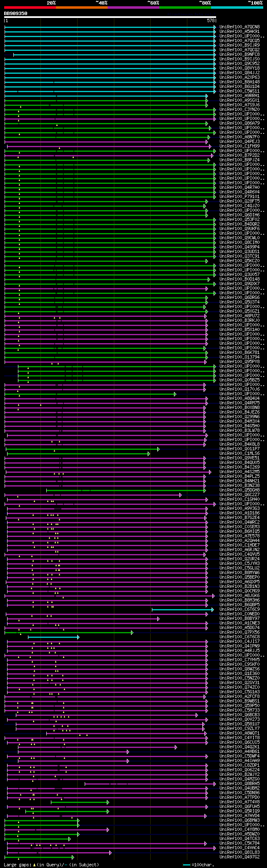The width and height of the screenshot is (267, 868).
Task: Click the purple alignment bar for UniRef100_Q4PEJ3
Action: pos(106,142)
